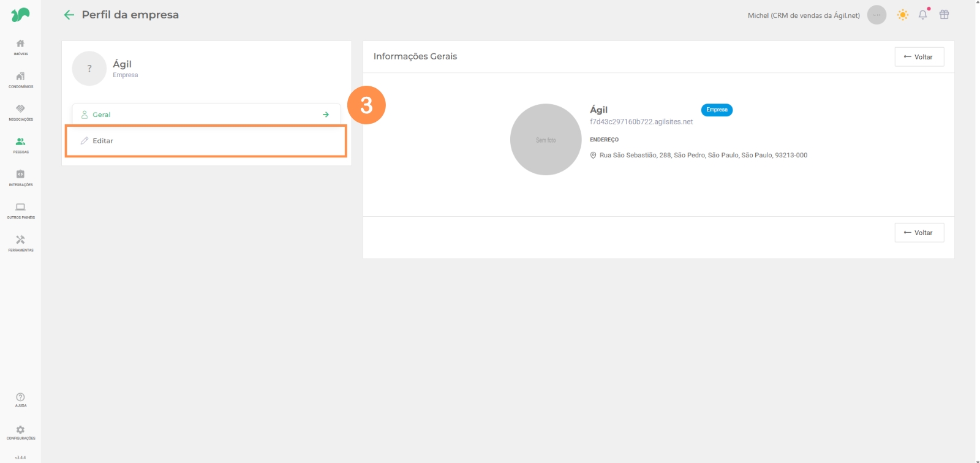Open the Condomínios sidebar icon
The height and width of the screenshot is (463, 980).
click(20, 77)
